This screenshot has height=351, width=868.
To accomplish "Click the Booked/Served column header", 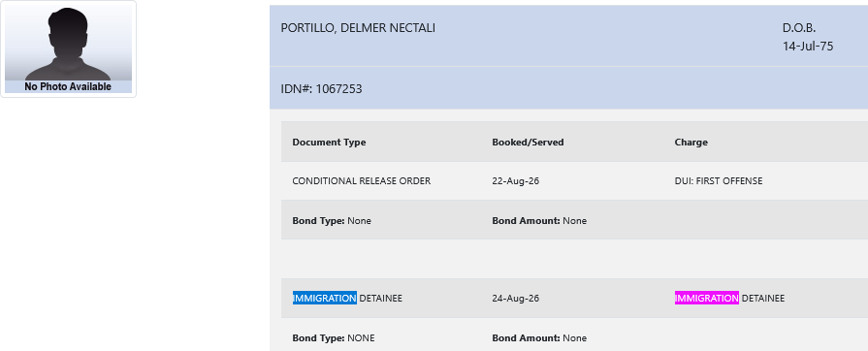I will [x=528, y=143].
